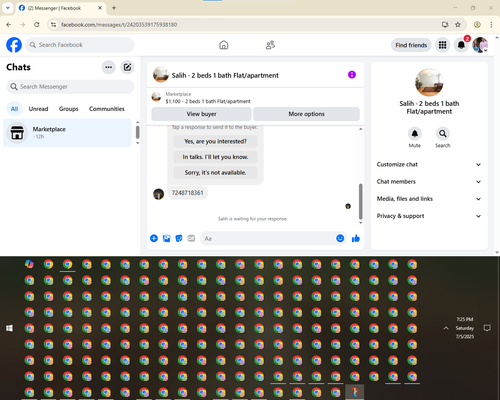Open Copilot icon on taskbar
This screenshot has width=500, height=400.
coord(29,264)
